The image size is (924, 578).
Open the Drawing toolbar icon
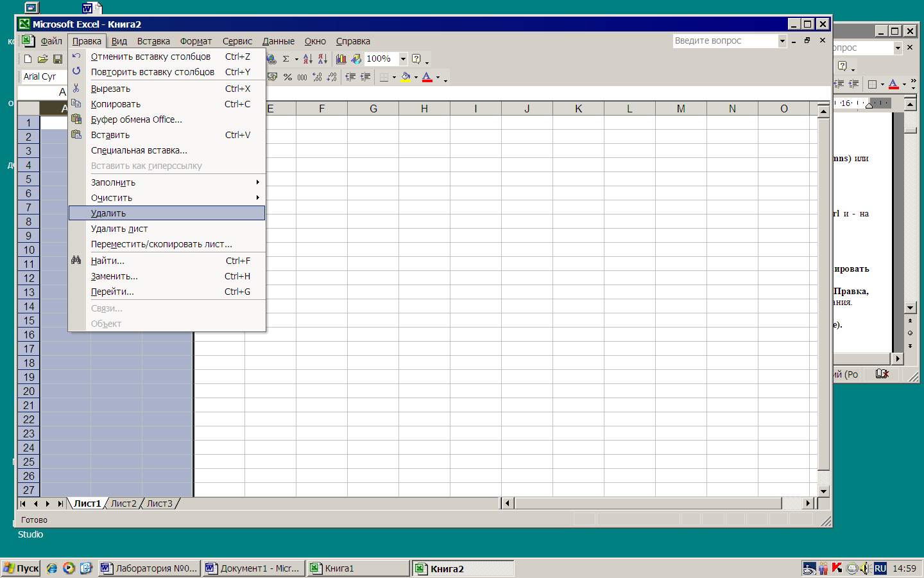click(356, 59)
